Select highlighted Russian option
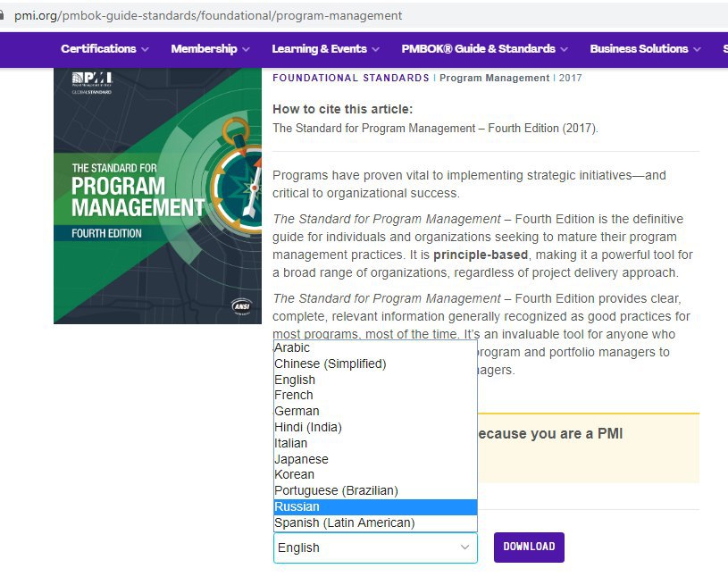 tap(375, 506)
